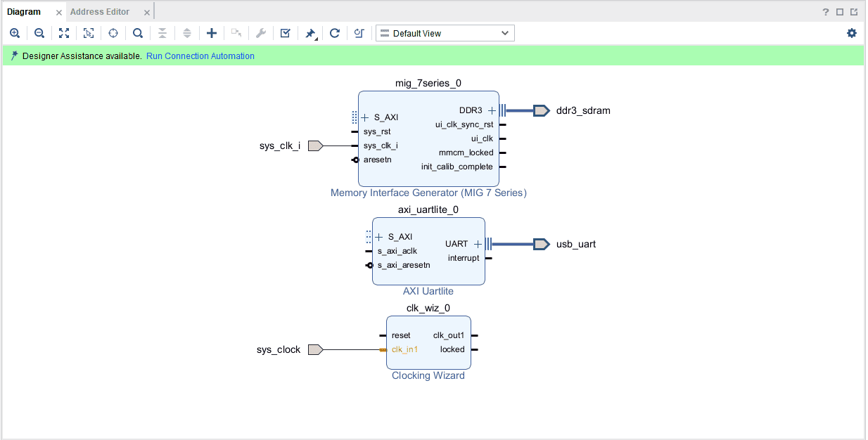This screenshot has width=868, height=440.
Task: Click the Zoom Out toolbar icon
Action: point(39,33)
